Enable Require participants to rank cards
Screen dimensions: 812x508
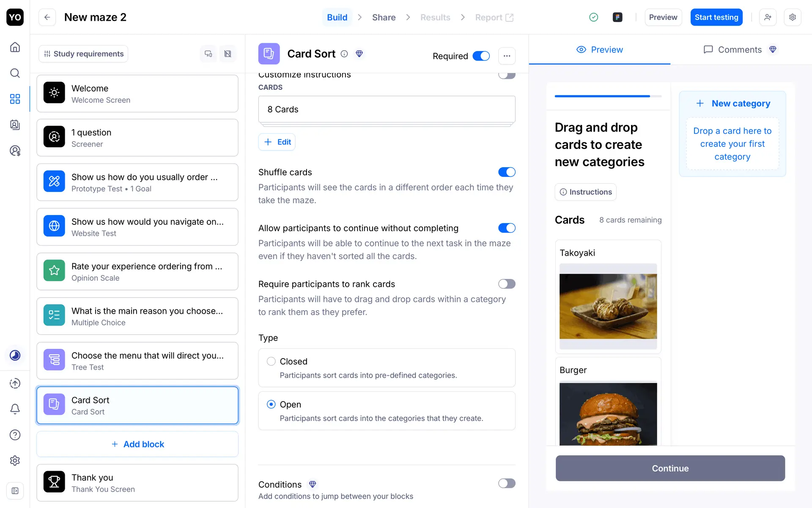point(507,284)
